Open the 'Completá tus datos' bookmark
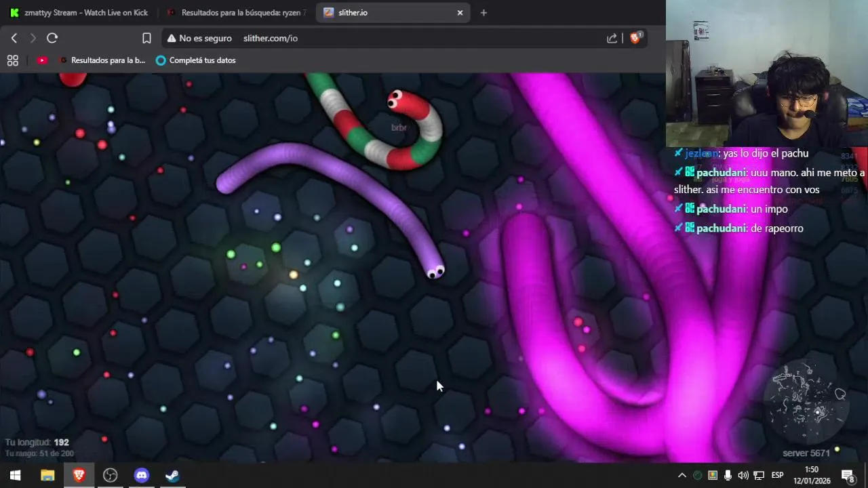 [x=196, y=60]
